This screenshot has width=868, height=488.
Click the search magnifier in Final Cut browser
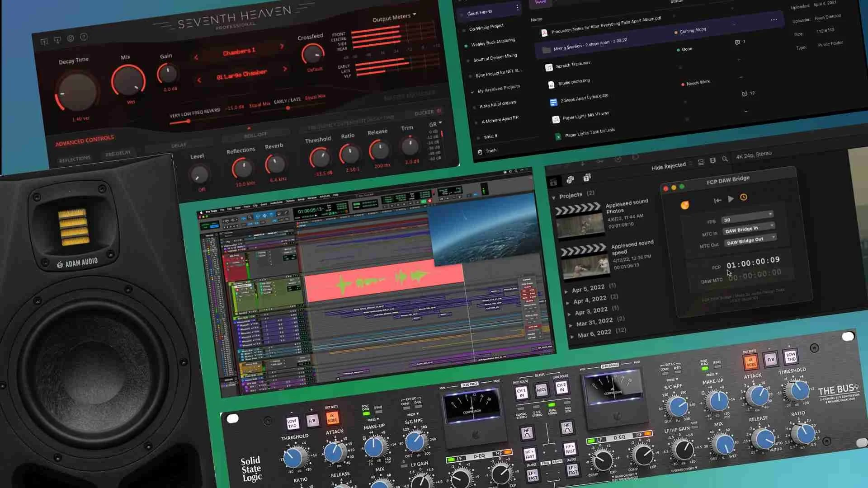click(x=725, y=159)
